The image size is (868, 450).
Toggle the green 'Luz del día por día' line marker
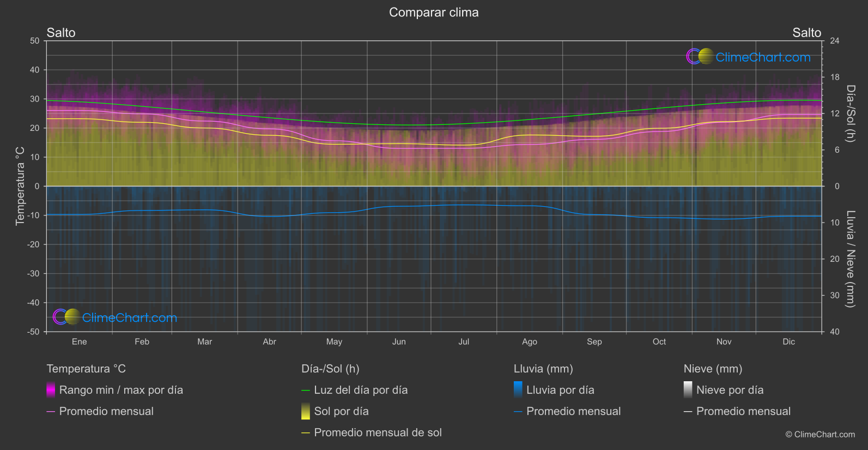pyautogui.click(x=306, y=391)
